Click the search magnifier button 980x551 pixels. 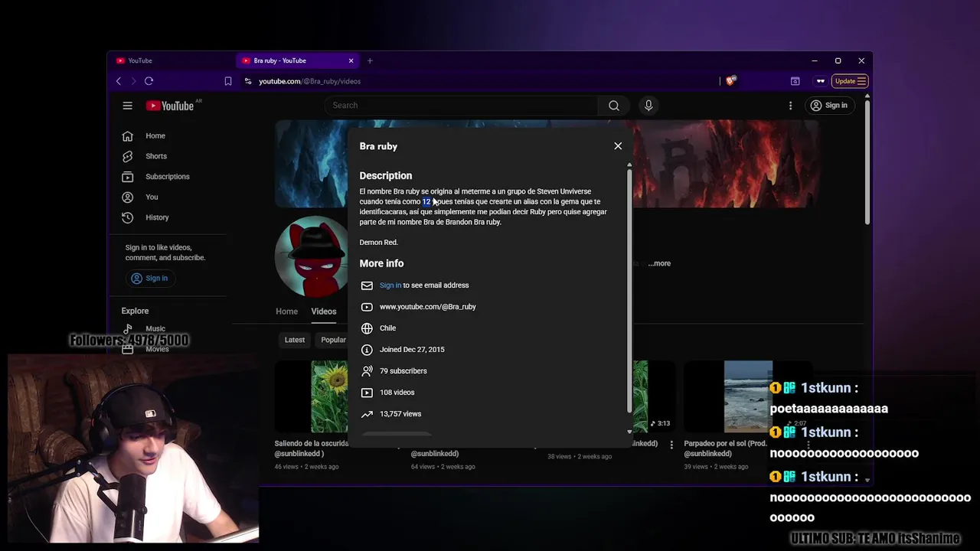tap(614, 106)
